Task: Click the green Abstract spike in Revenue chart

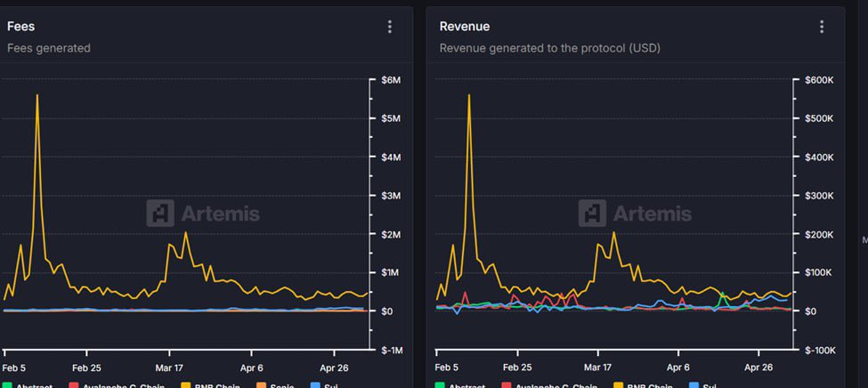Action: [x=722, y=294]
